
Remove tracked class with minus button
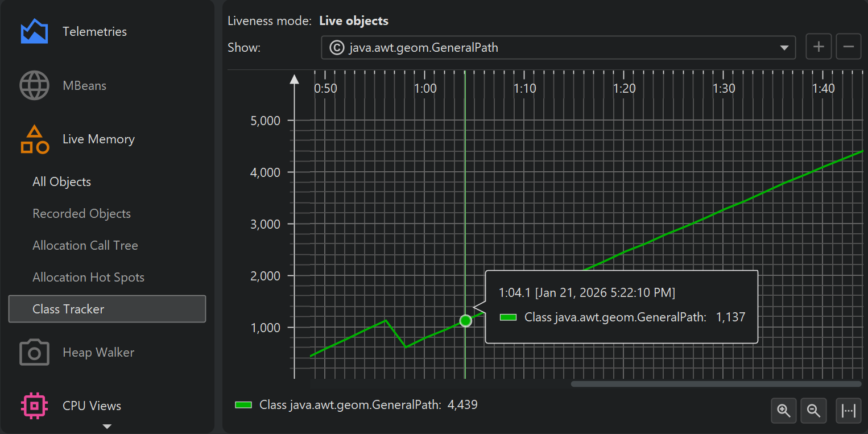click(x=848, y=47)
